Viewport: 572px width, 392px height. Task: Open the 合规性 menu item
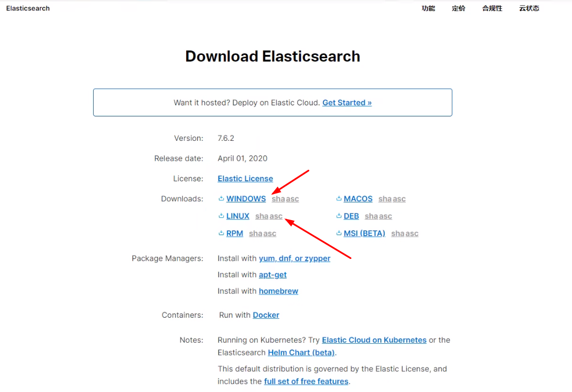[492, 8]
